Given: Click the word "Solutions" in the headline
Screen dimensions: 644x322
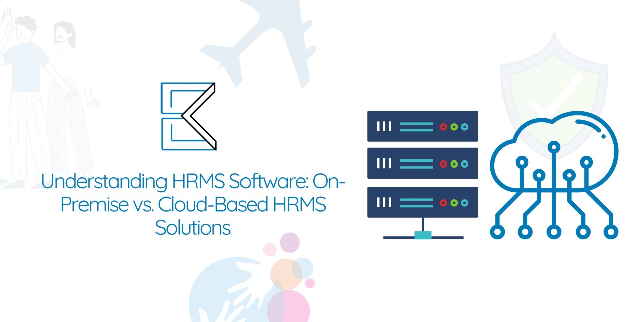Looking at the screenshot, I should click(x=193, y=227).
